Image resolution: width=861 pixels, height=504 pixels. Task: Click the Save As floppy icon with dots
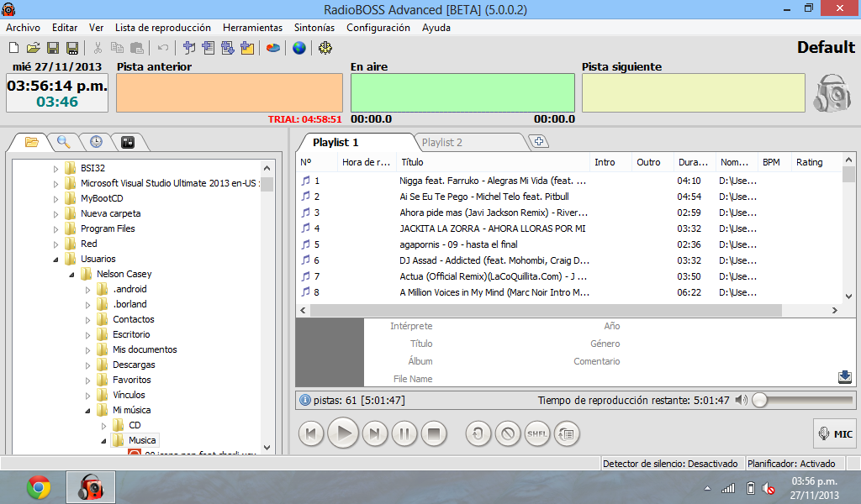[72, 48]
